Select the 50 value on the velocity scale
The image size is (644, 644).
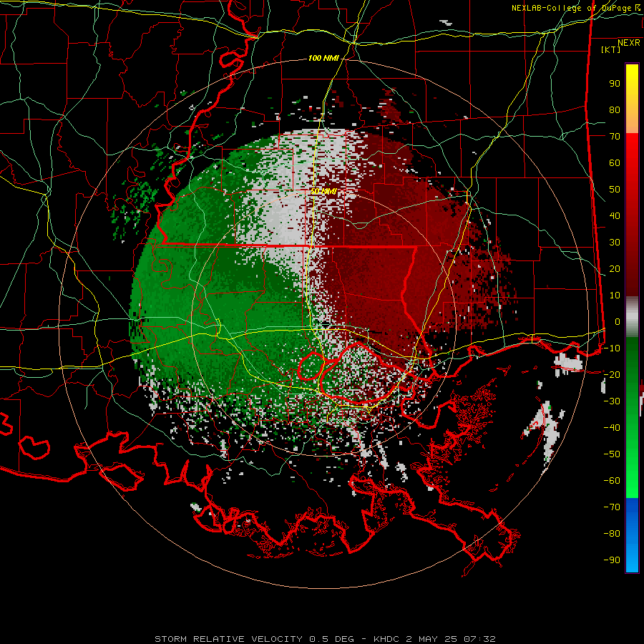coord(615,190)
